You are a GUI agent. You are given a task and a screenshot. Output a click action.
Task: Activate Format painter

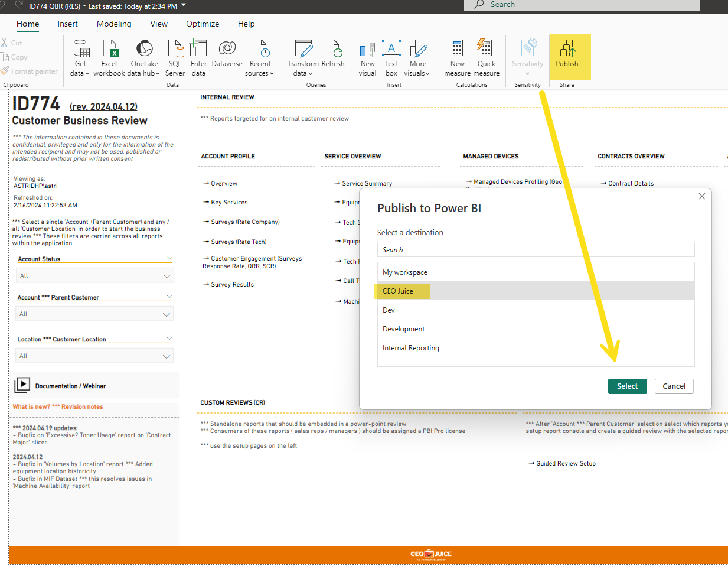tap(30, 71)
